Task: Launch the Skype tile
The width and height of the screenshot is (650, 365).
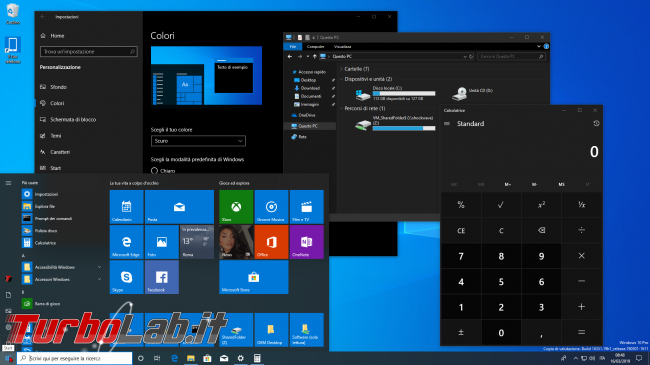Action: (126, 277)
